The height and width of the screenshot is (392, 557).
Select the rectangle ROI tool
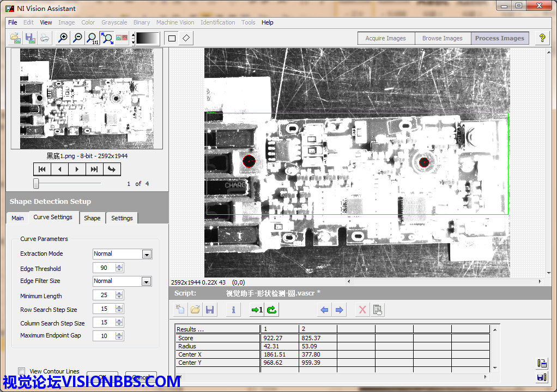(172, 38)
